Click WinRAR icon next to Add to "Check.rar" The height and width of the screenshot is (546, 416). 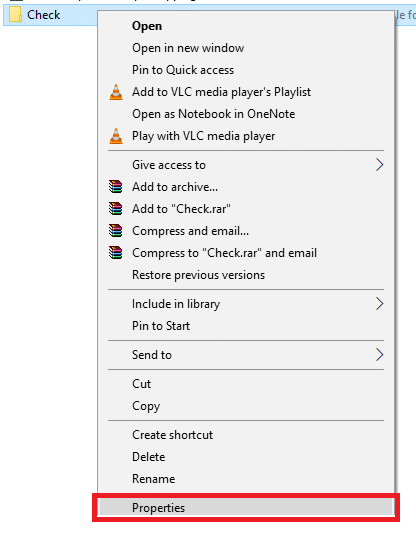click(x=116, y=209)
